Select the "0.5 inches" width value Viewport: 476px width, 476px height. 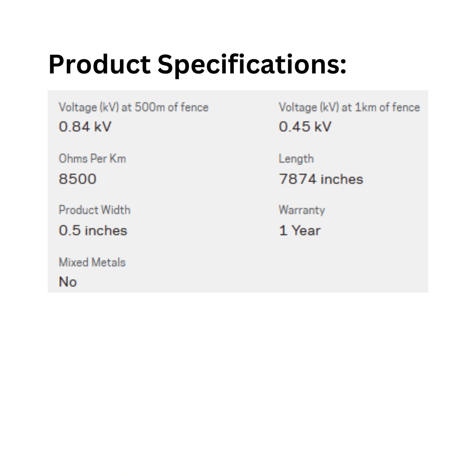tap(93, 231)
